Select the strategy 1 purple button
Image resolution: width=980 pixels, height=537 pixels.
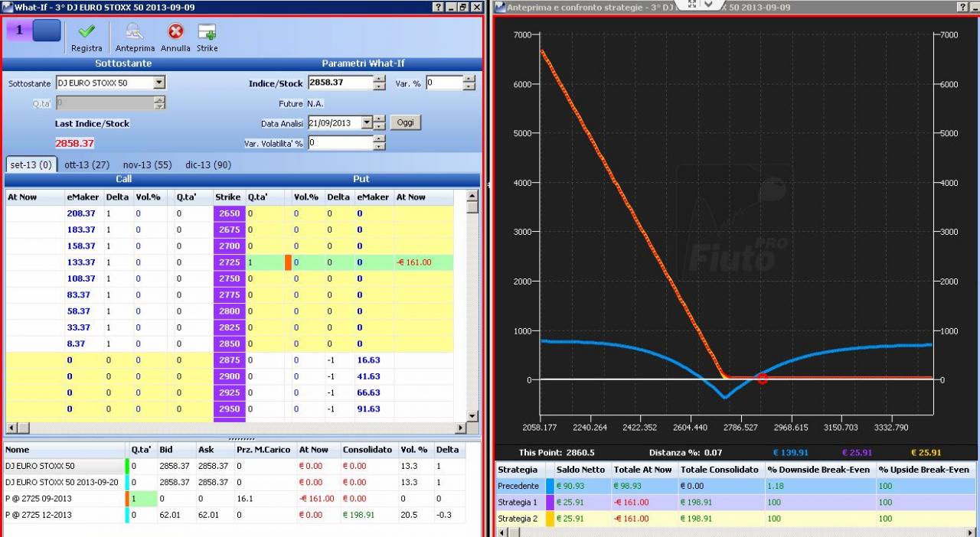(18, 30)
